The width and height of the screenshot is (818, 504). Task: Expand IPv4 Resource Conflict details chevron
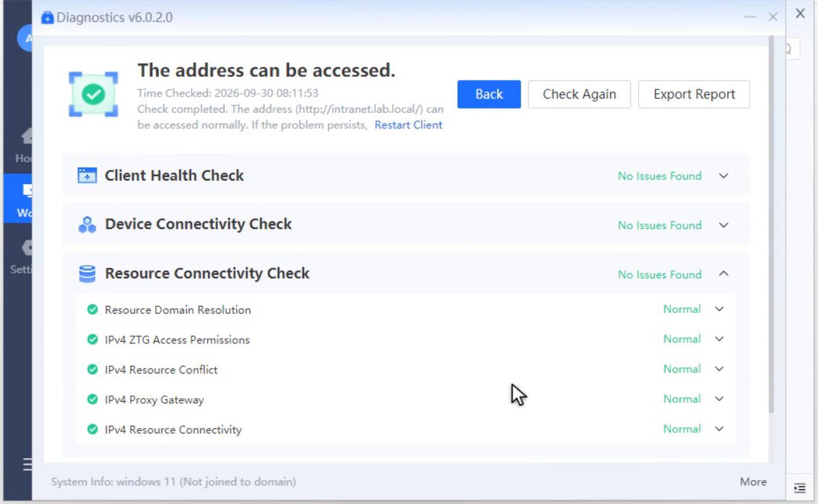719,369
